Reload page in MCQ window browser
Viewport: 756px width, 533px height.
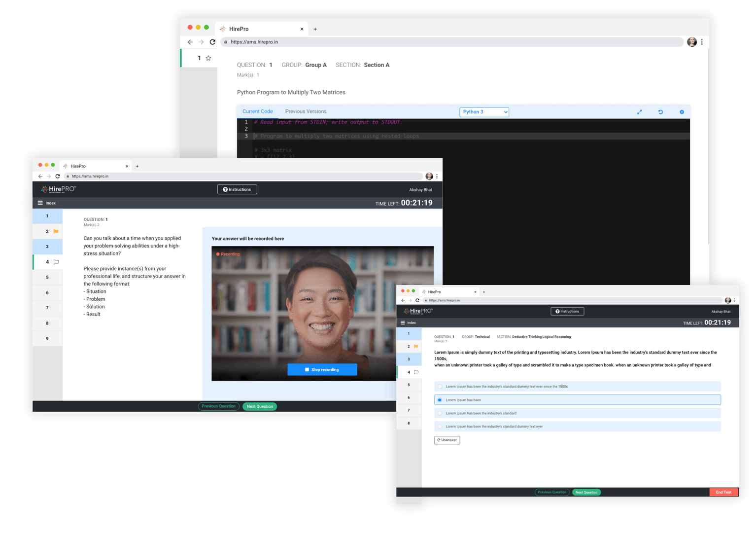417,300
